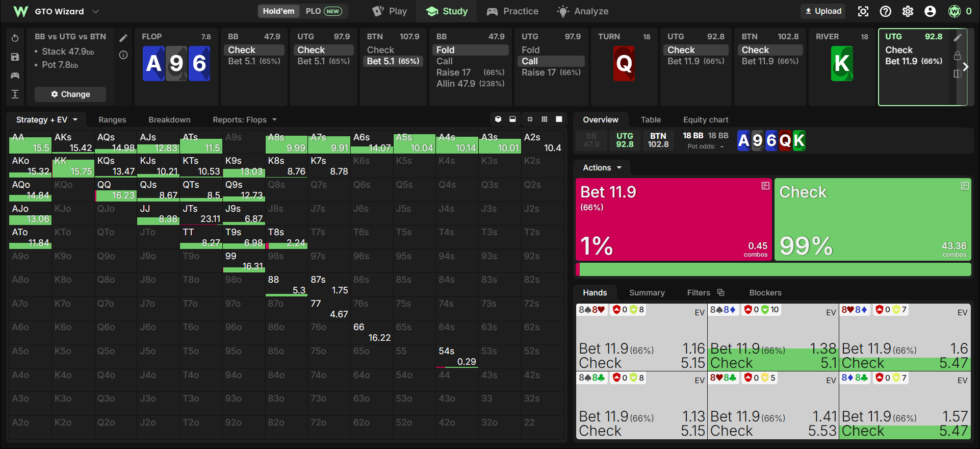980x449 pixels.
Task: Click the GTO Wizard logo
Action: point(21,11)
